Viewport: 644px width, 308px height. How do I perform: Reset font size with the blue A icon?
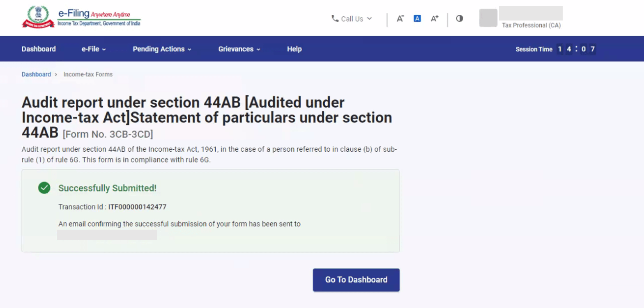pos(417,18)
